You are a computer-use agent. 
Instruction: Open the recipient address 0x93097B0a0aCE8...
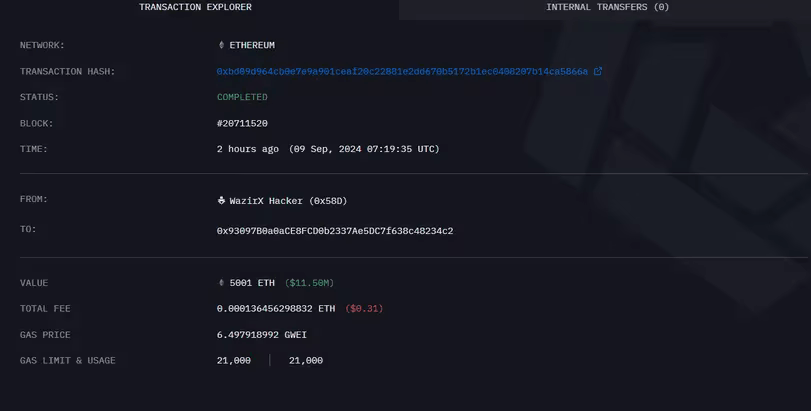[x=335, y=231]
